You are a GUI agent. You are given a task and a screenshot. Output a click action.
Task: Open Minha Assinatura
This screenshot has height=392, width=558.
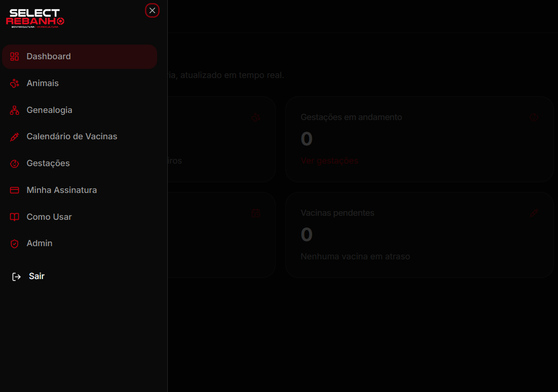coord(80,190)
